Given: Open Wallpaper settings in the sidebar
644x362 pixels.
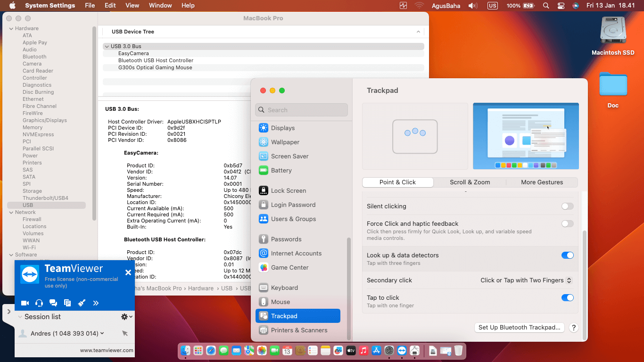Looking at the screenshot, I should coord(297,142).
